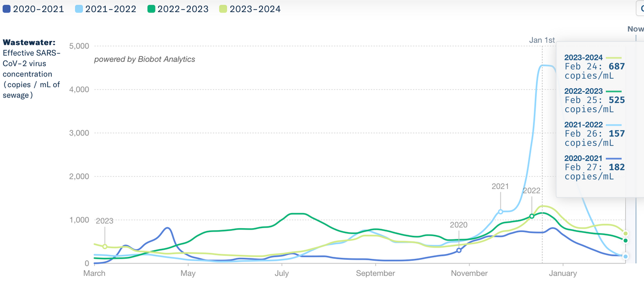Click the dark blue 2020-2021 legend swatch
Image resolution: width=644 pixels, height=287 pixels.
click(7, 9)
